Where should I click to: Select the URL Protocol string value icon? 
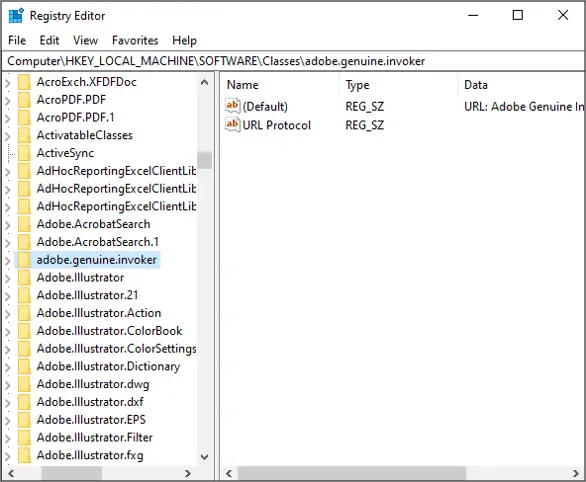[232, 124]
